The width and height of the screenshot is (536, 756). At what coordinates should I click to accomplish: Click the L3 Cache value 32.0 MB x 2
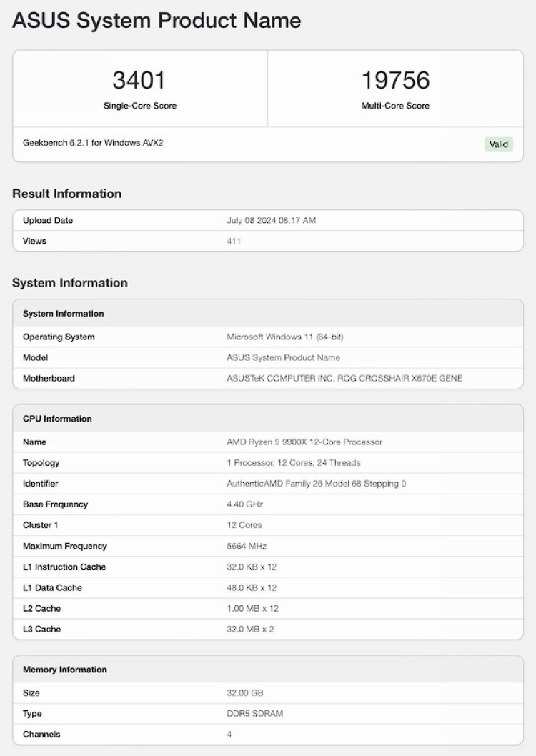tap(250, 630)
